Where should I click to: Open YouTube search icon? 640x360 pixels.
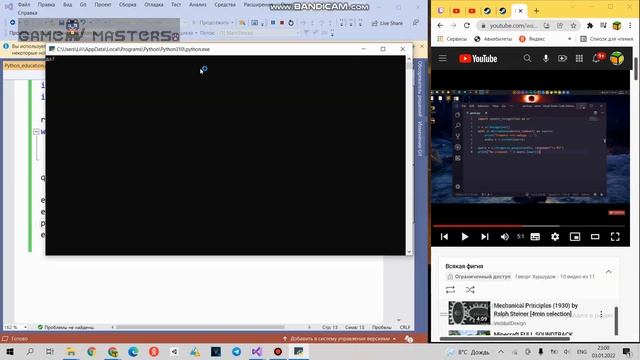(527, 58)
